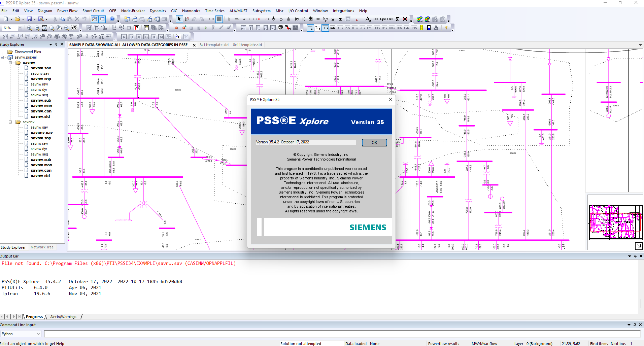Viewport: 644px width, 346px height.
Task: Click the Zoom In magnifier icon
Action: click(x=30, y=28)
